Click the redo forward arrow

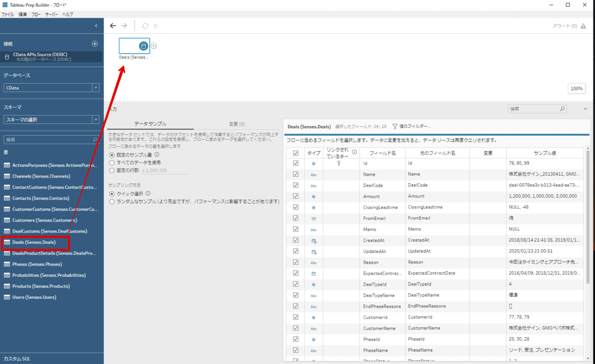tap(124, 26)
